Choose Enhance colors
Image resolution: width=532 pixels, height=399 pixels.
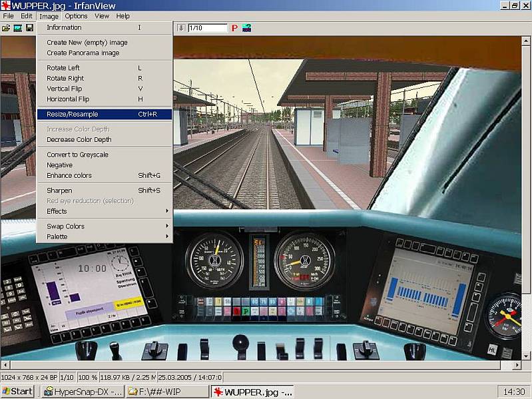(105, 175)
